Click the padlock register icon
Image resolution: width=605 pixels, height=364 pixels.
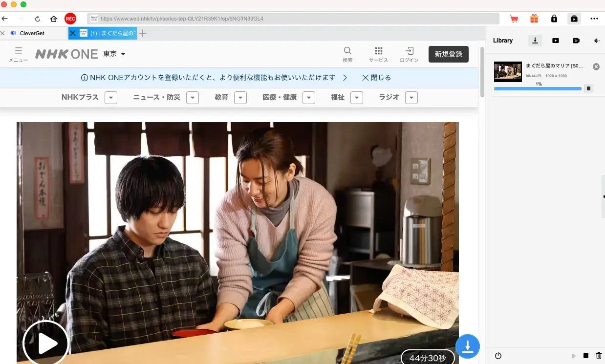click(554, 19)
